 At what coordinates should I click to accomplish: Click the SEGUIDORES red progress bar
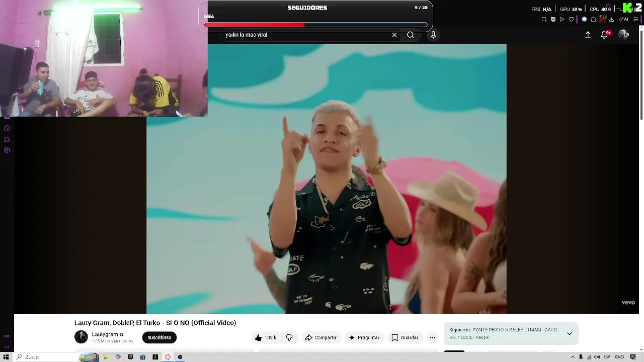click(x=315, y=25)
